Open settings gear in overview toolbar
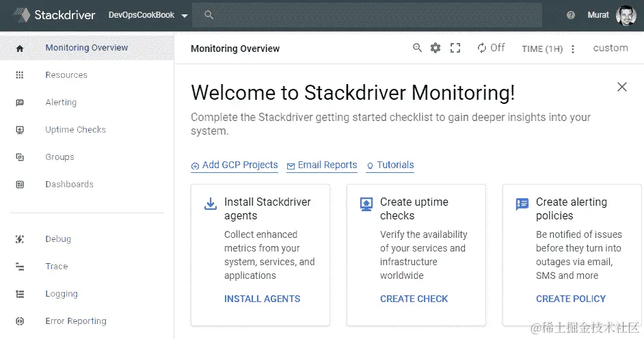The height and width of the screenshot is (339, 644). point(435,48)
